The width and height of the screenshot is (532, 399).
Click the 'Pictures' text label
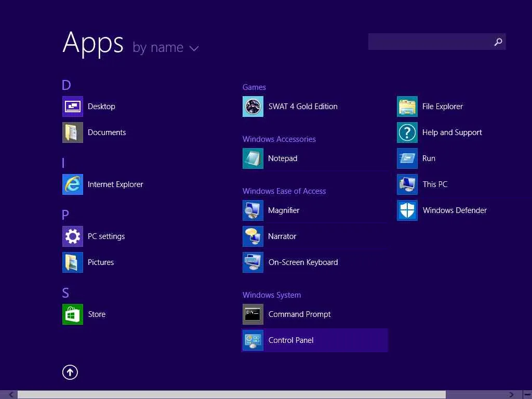click(101, 262)
